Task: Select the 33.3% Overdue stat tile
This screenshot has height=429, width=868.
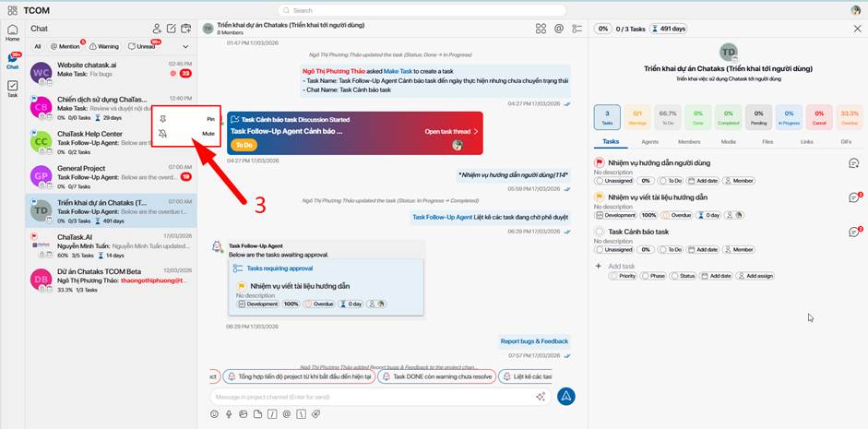Action: tap(850, 117)
